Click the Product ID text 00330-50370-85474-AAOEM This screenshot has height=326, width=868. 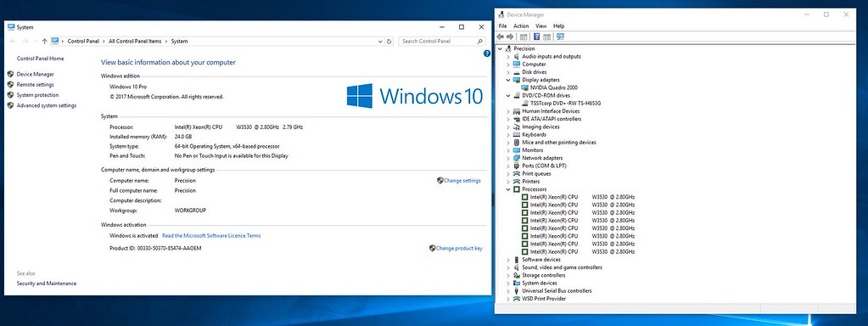pyautogui.click(x=170, y=249)
